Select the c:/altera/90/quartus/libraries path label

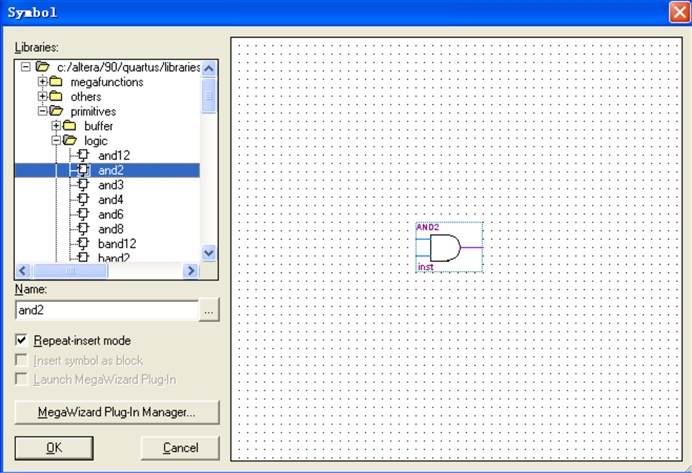[x=128, y=67]
